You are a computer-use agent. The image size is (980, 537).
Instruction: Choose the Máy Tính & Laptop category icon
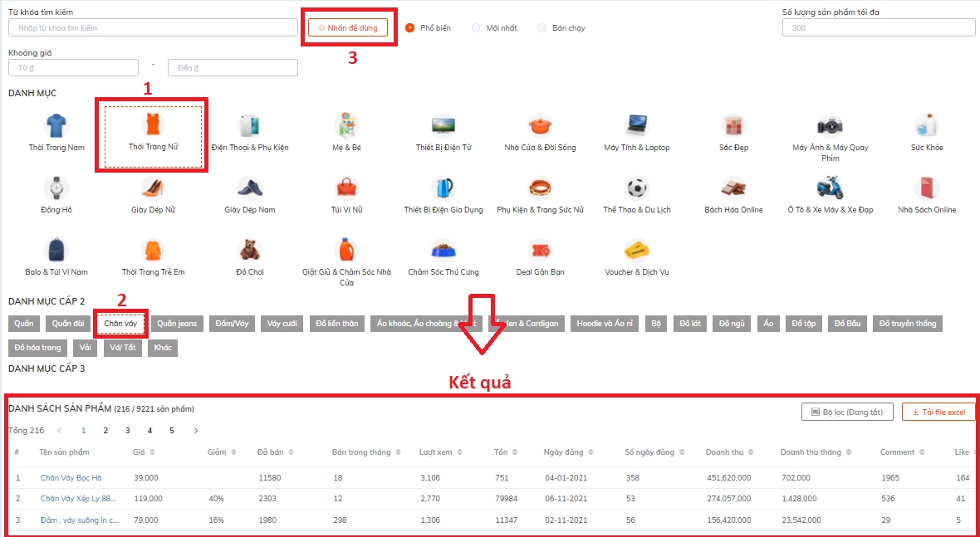tap(636, 126)
